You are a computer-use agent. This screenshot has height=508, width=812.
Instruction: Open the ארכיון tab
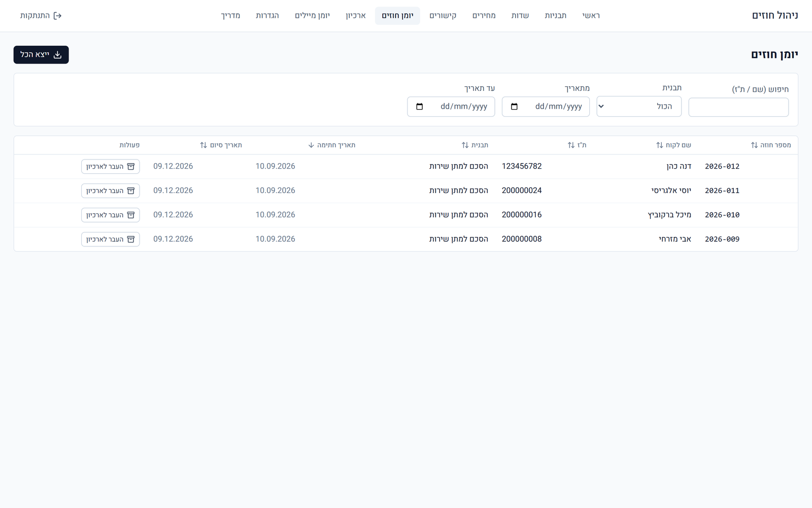[x=356, y=16]
